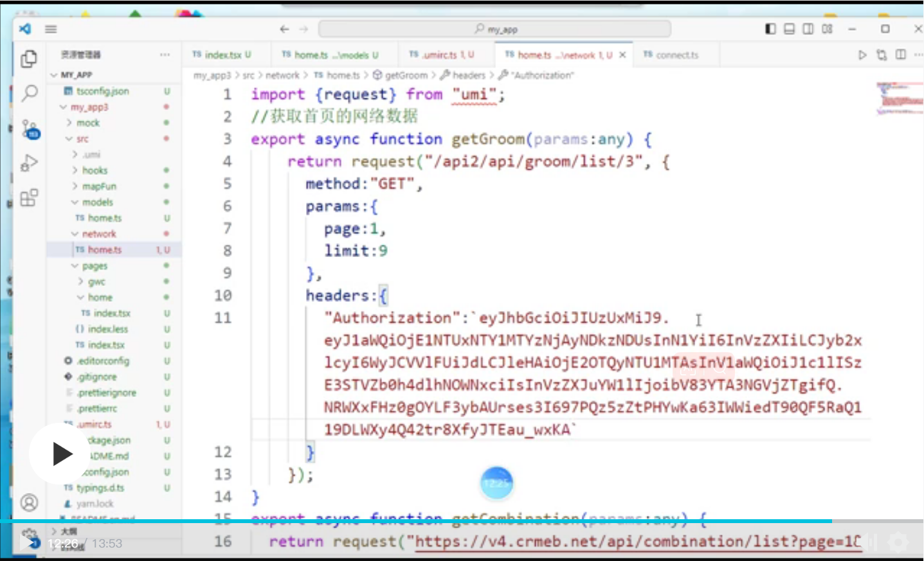This screenshot has height=561, width=924.
Task: Click the headers breadcrumb segment
Action: click(469, 75)
